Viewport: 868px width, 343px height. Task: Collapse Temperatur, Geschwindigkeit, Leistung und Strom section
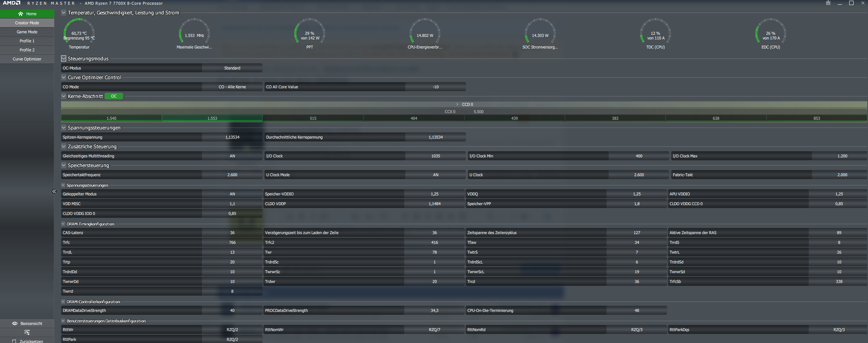click(64, 13)
